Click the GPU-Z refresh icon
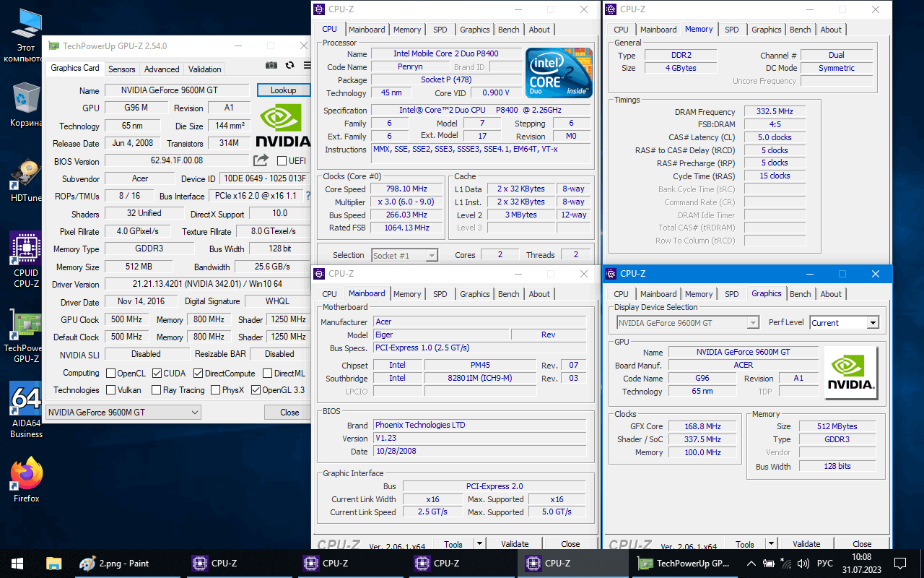The width and height of the screenshot is (924, 578). coord(289,65)
